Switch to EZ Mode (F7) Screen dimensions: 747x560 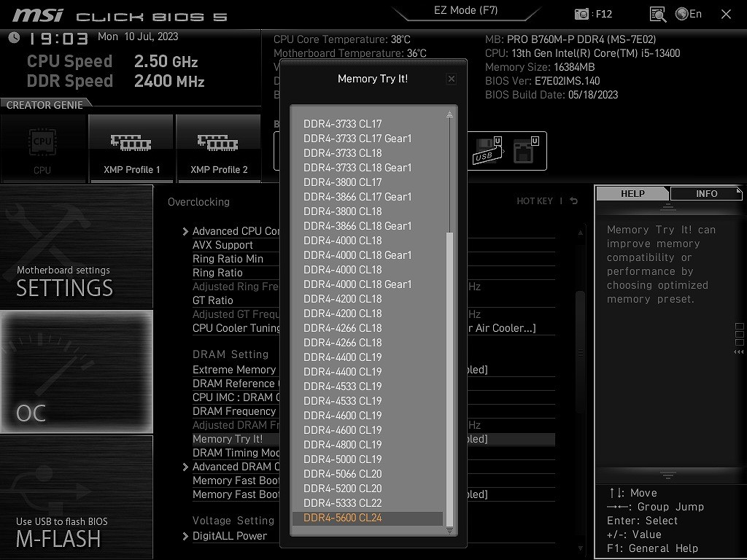pyautogui.click(x=465, y=11)
